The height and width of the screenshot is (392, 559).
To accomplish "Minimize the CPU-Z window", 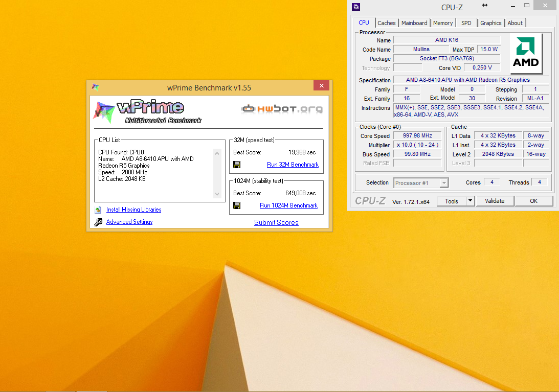I will [x=512, y=6].
